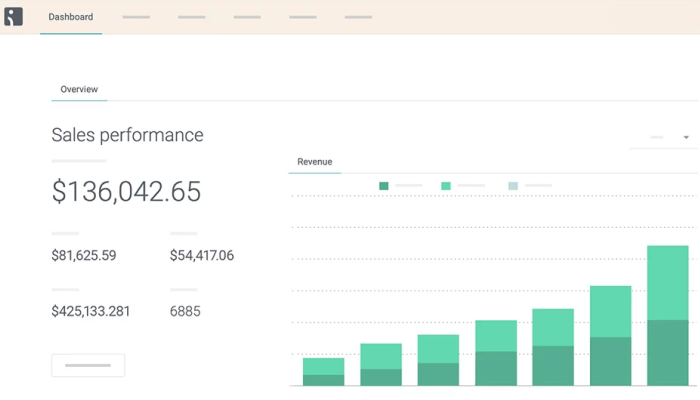Click the Sales performance heading

tap(127, 135)
